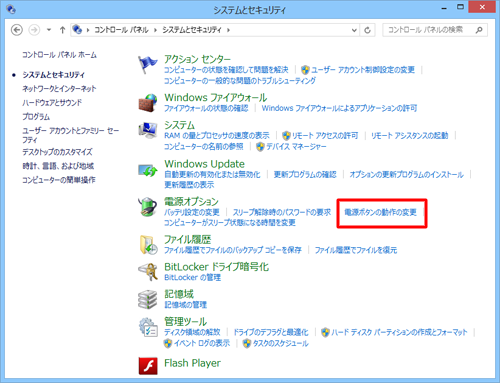Open the Windows ファイアウォール heading
This screenshot has width=500, height=383.
[x=216, y=98]
